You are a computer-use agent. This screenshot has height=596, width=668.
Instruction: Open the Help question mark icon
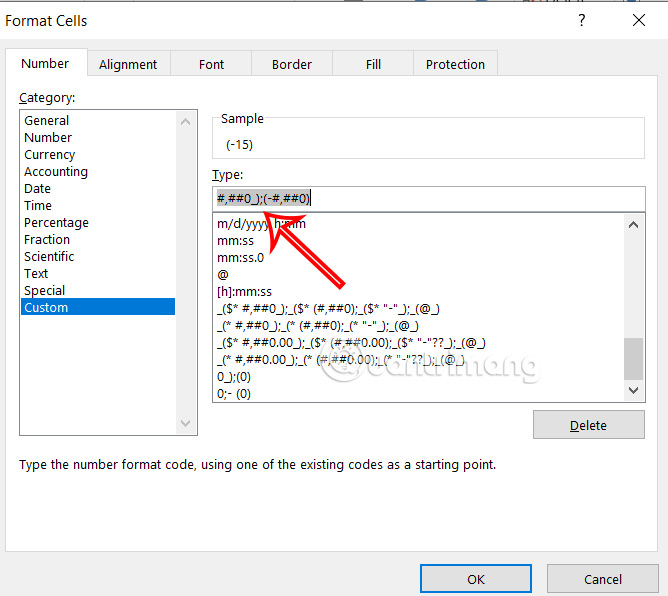tap(582, 20)
